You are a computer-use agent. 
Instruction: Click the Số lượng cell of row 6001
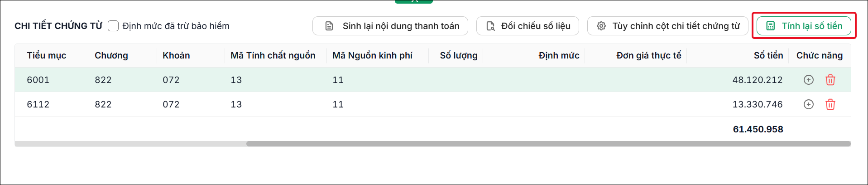coord(456,80)
